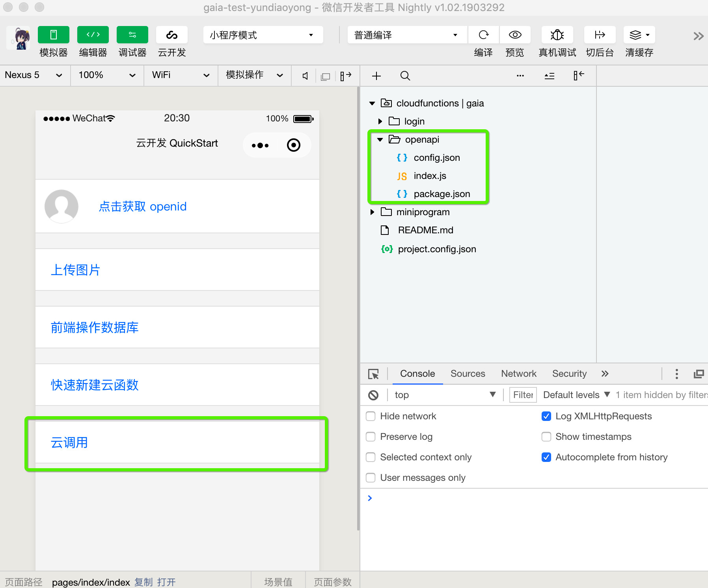Click the clear cache layers icon
This screenshot has height=588, width=708.
coord(639,35)
